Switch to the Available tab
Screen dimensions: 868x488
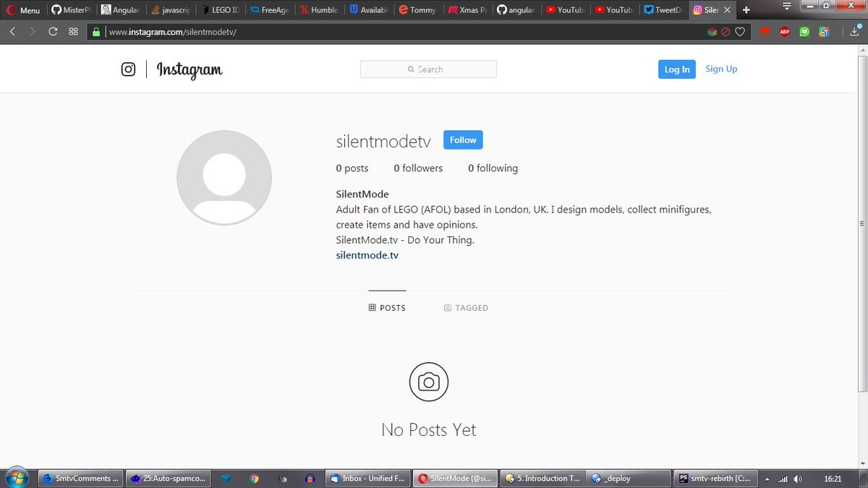(367, 10)
